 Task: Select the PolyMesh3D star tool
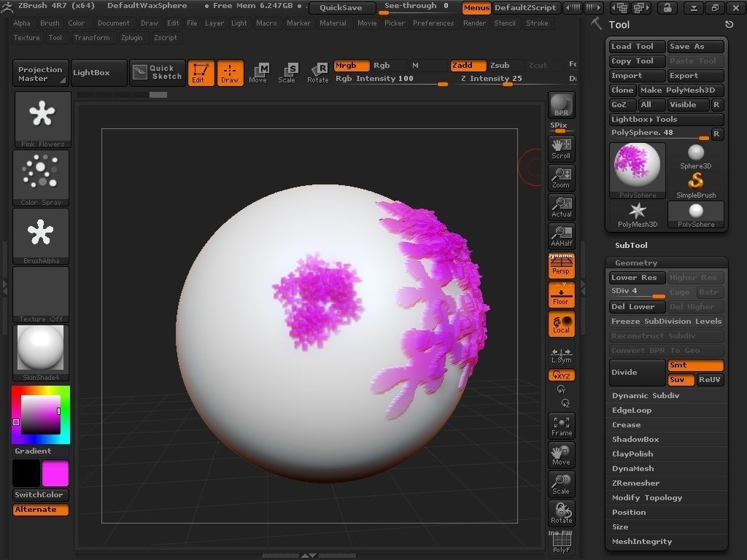[638, 215]
